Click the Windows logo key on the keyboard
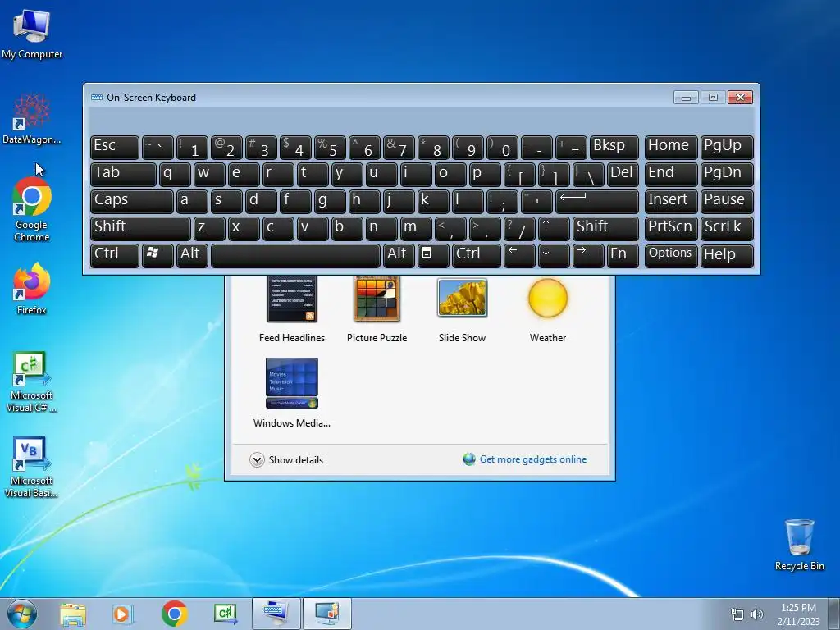840x630 pixels. point(157,255)
